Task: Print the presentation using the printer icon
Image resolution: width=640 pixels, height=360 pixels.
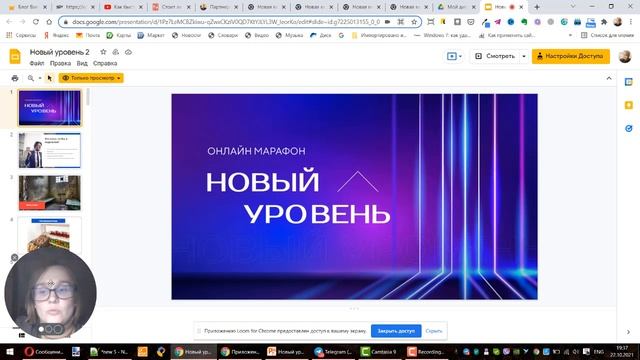Action: (15, 78)
